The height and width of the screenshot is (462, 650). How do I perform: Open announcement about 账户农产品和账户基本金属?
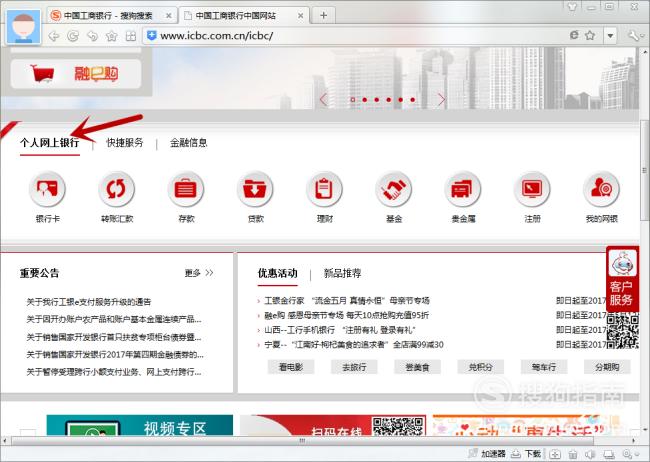(x=114, y=319)
